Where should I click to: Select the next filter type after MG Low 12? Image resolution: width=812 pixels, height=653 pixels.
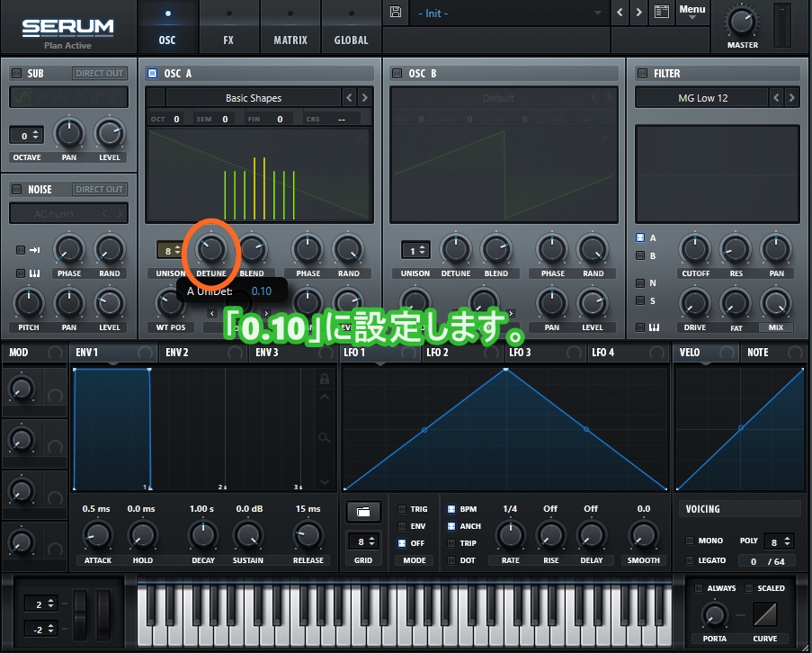[x=791, y=97]
